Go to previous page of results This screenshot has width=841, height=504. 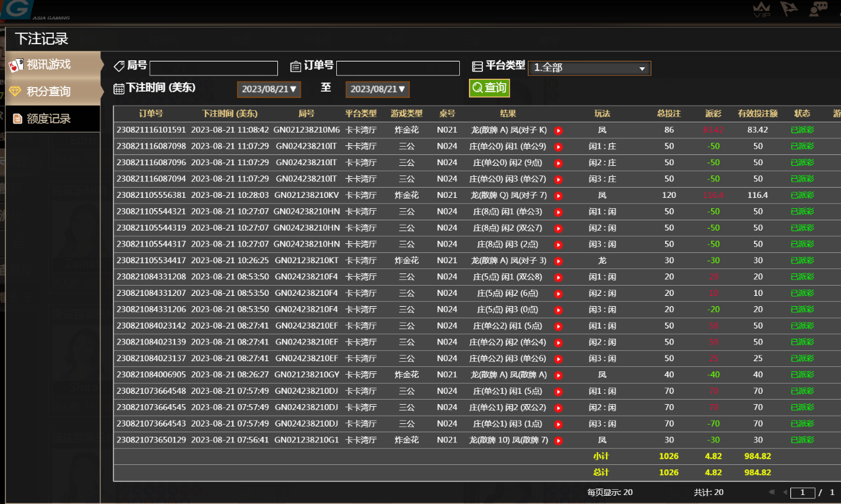(784, 492)
